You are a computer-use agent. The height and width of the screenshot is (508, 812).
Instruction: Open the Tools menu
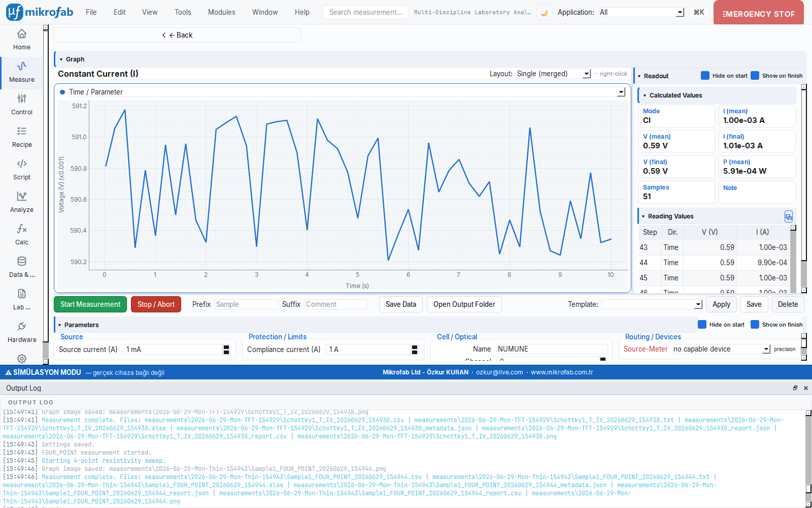point(183,12)
